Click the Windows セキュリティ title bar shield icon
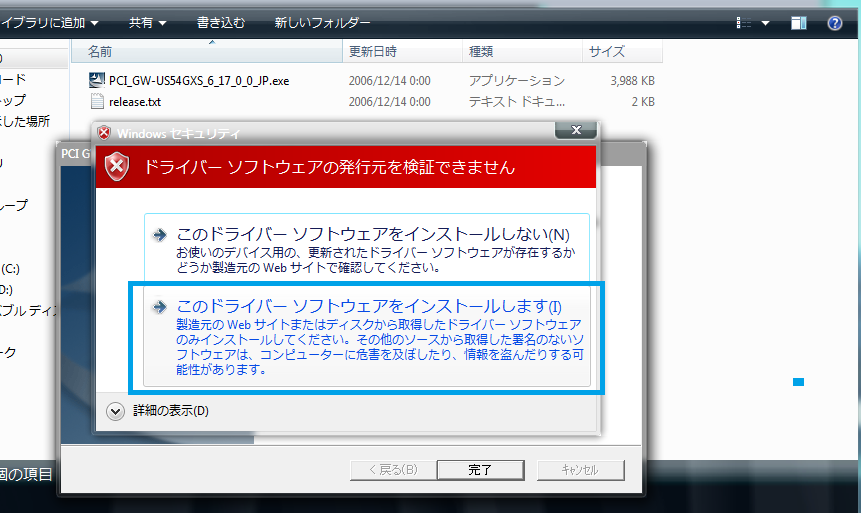861x513 pixels. point(104,133)
